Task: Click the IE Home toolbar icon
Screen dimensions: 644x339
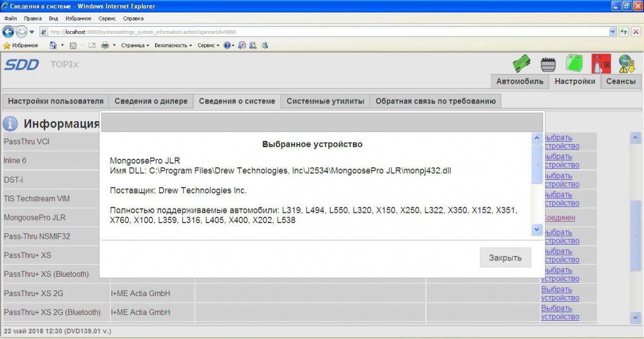Action: [53, 46]
